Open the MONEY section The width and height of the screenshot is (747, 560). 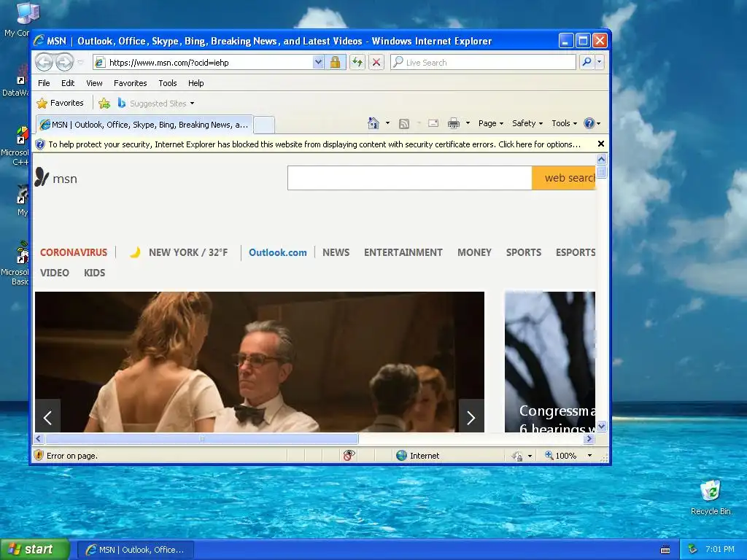(x=474, y=252)
